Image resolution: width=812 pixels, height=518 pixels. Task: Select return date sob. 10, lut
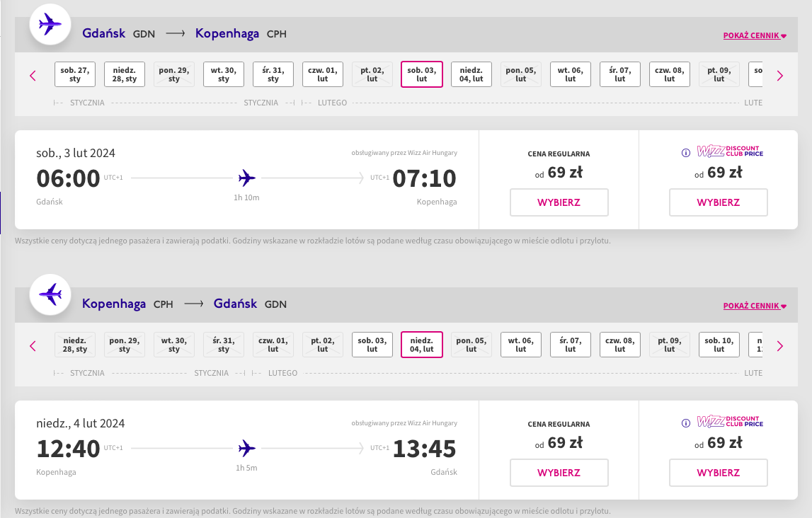(x=719, y=345)
